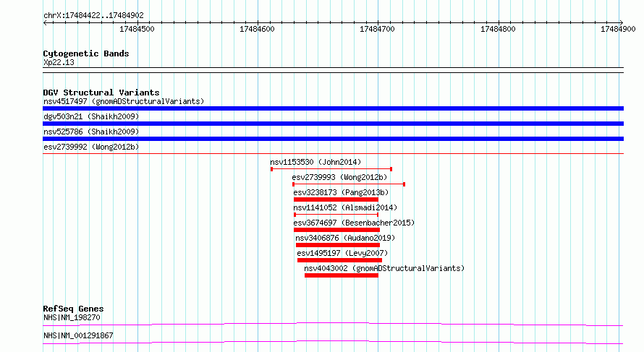Select the Cytogenetic Bands track title
This screenshot has height=352, width=644.
coord(86,53)
